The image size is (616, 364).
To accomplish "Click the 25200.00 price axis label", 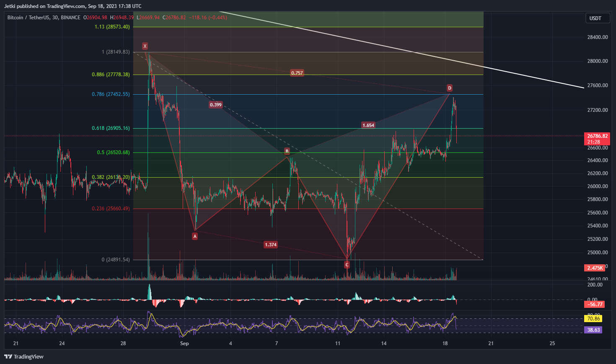I will [x=598, y=239].
